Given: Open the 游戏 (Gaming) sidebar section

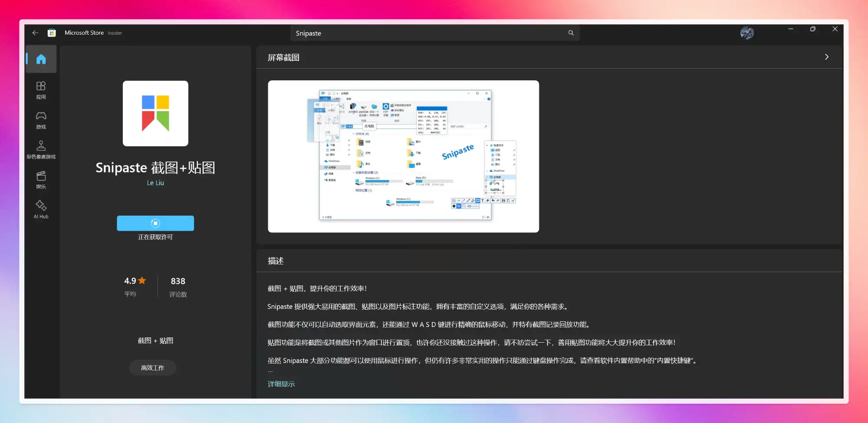Looking at the screenshot, I should pos(41,120).
